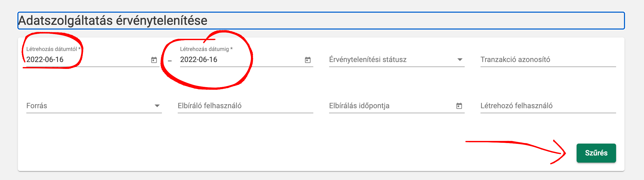Click the Adatszolgáltatás érvénytelenítése page heading

[113, 21]
